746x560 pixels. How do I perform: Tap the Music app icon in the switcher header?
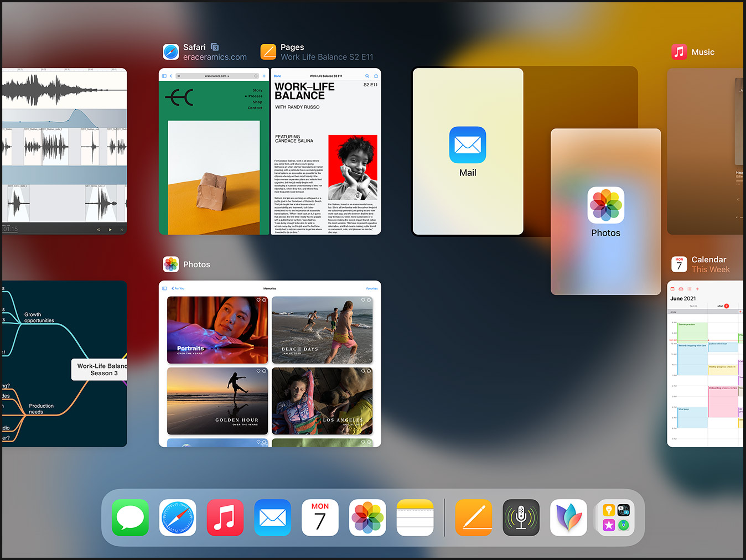pyautogui.click(x=679, y=52)
